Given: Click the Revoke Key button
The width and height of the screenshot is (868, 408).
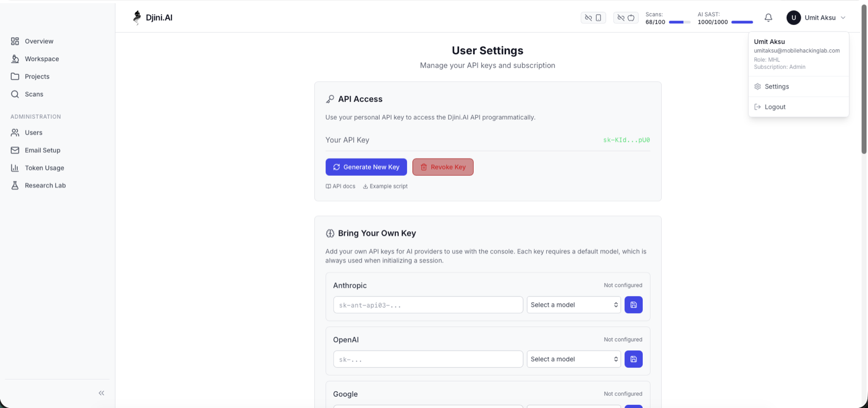Looking at the screenshot, I should coord(443,167).
